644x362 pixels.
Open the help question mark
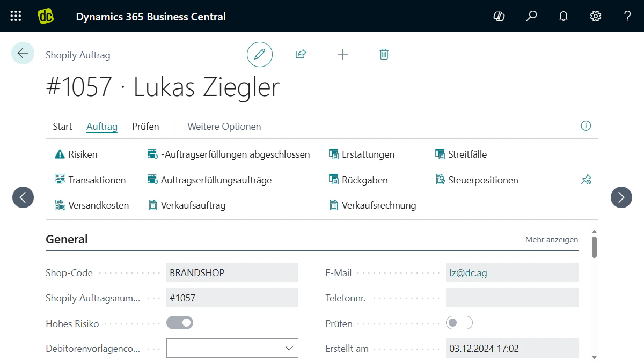coord(627,16)
